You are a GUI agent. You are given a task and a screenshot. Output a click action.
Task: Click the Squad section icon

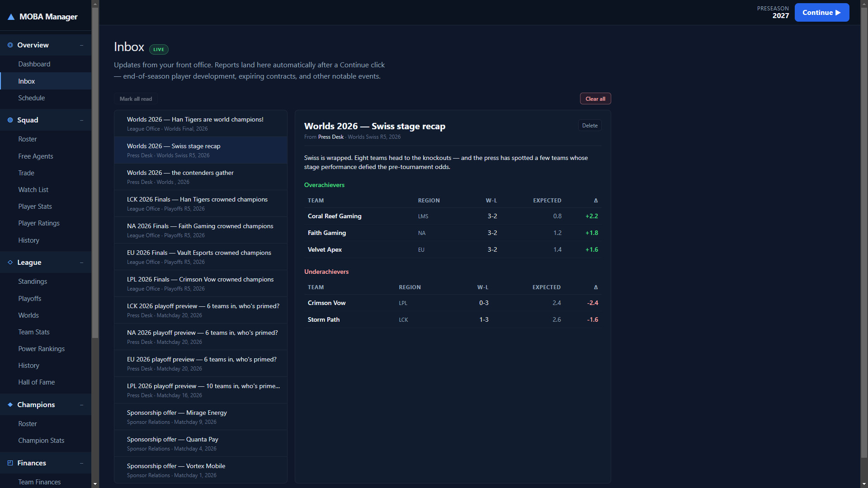click(x=10, y=120)
